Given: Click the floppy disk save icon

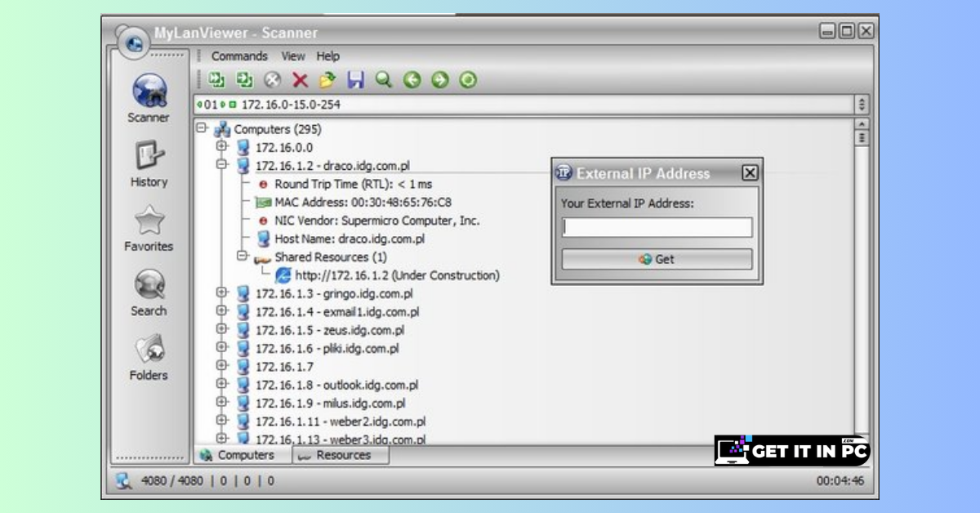Looking at the screenshot, I should [355, 79].
